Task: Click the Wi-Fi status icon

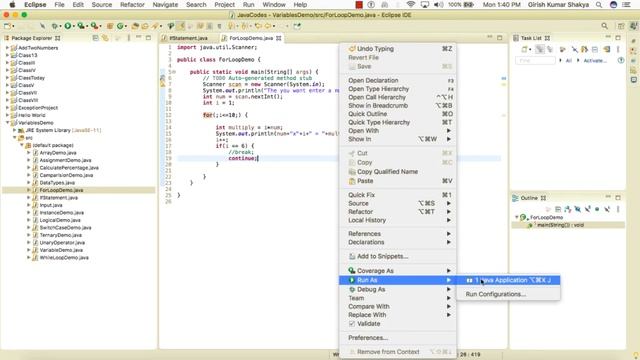Action: [411, 5]
